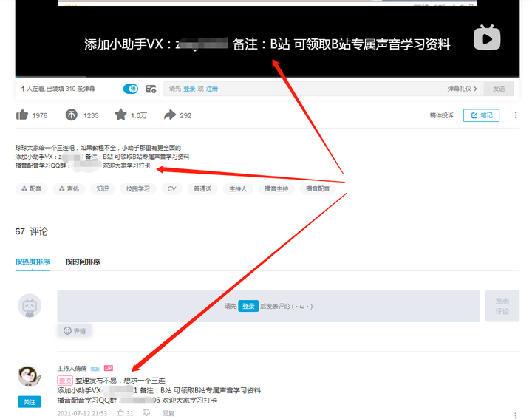Viewport: 532px width, 419px height.
Task: Click the 发表评论 button
Action: (502, 306)
